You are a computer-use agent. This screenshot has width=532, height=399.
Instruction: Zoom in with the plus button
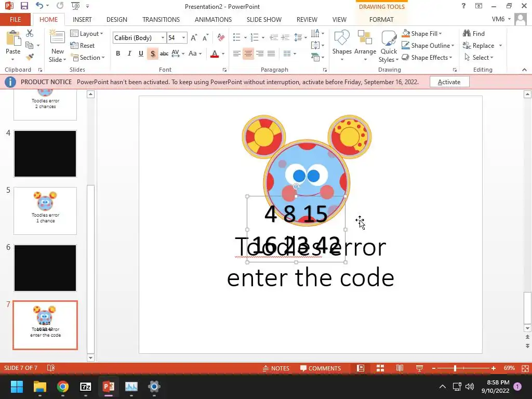[x=494, y=368]
